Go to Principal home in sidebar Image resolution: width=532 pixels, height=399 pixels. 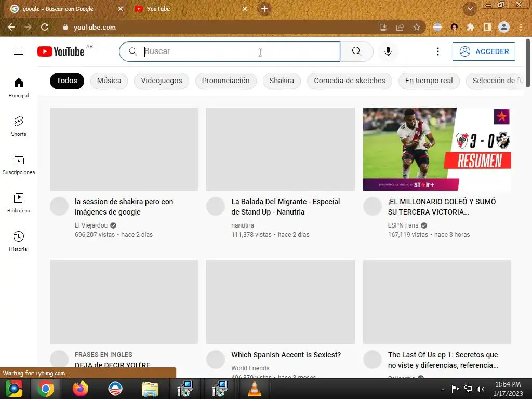pyautogui.click(x=19, y=87)
